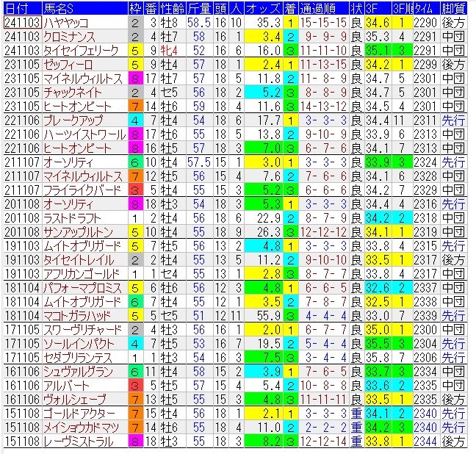
Task: Click the gray frame cell in ハヤヤッコ row
Action: coord(135,23)
